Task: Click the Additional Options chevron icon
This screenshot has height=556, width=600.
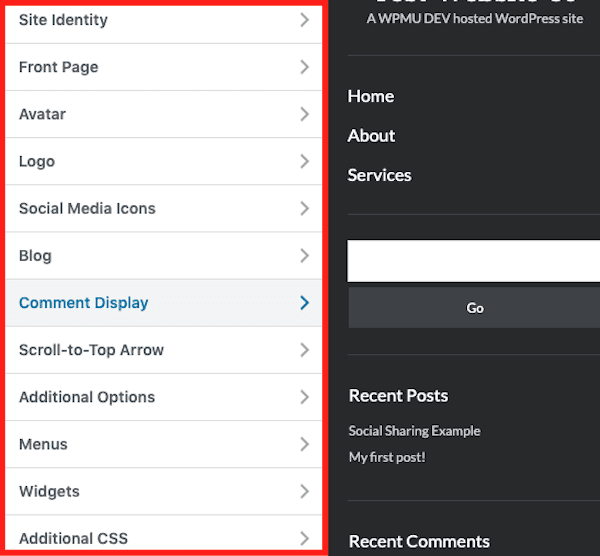Action: click(x=304, y=397)
